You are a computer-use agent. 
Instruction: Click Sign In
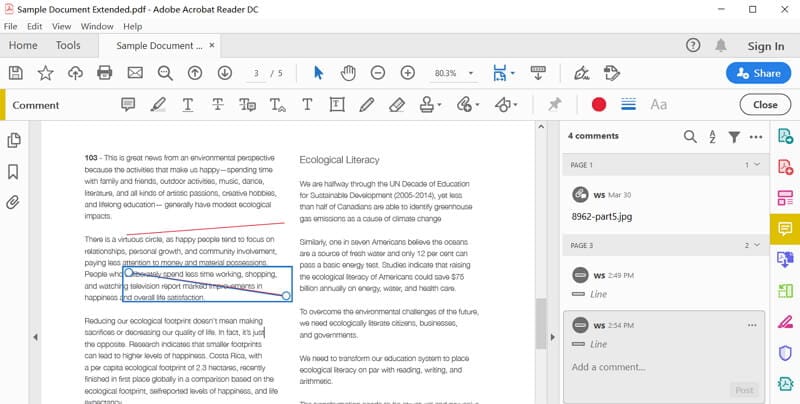(766, 46)
